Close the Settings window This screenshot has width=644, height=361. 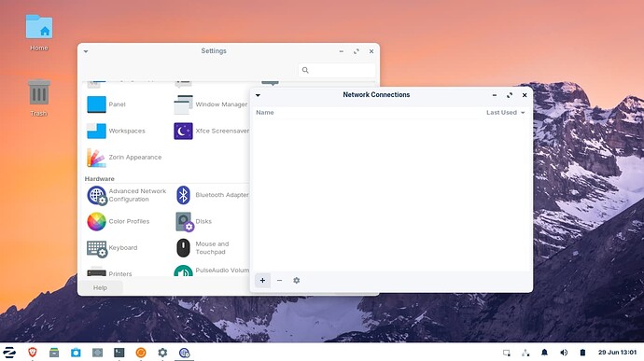click(371, 51)
